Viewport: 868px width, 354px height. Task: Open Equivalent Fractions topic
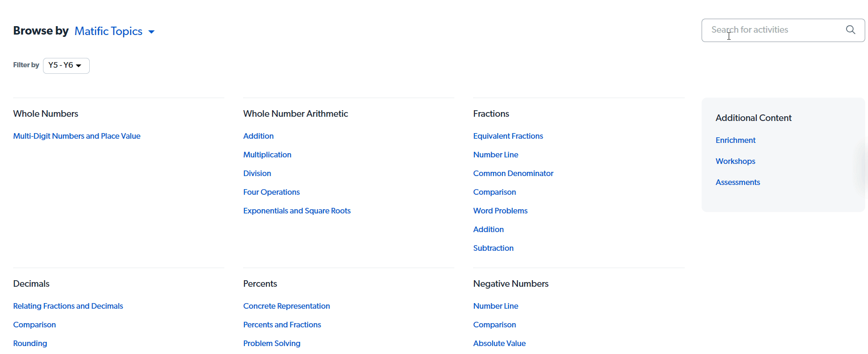point(508,136)
